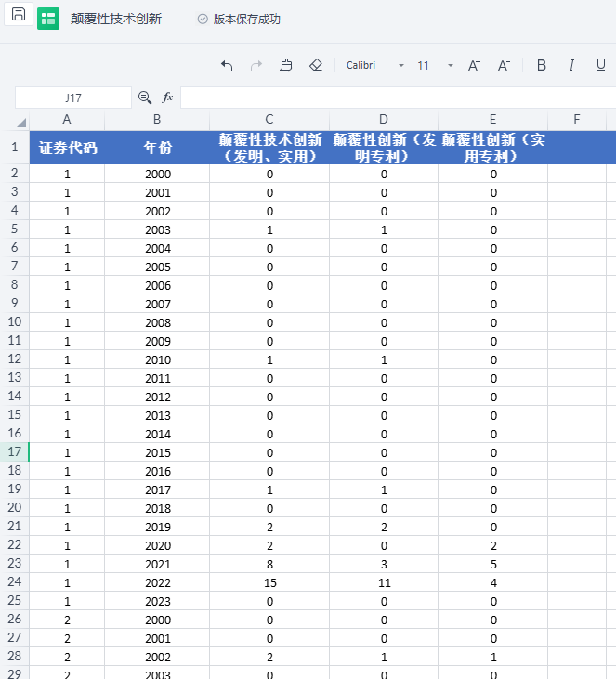The image size is (616, 679).
Task: Select column D header
Action: 384,119
